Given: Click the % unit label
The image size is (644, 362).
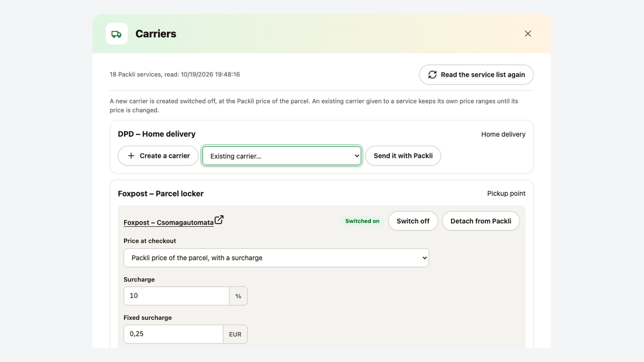Looking at the screenshot, I should [238, 296].
